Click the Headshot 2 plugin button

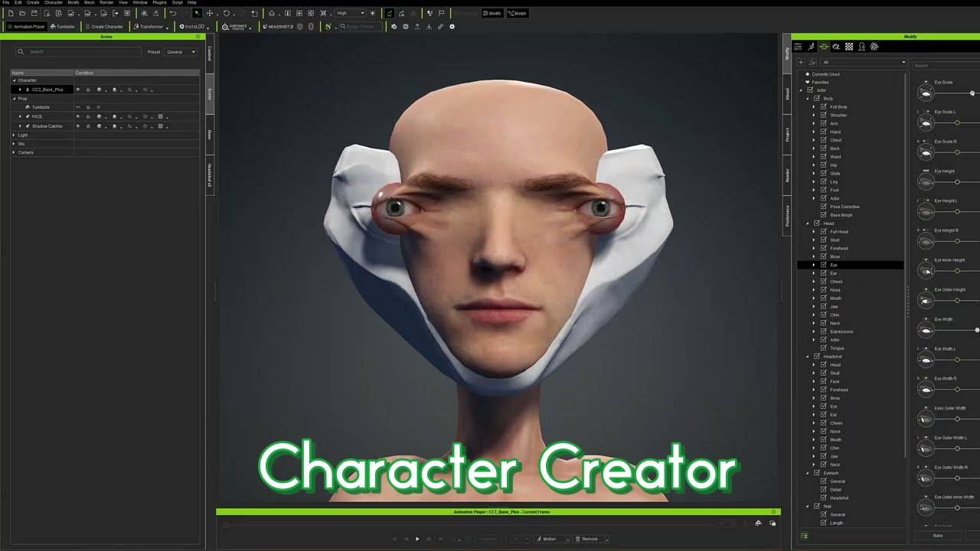(x=277, y=27)
